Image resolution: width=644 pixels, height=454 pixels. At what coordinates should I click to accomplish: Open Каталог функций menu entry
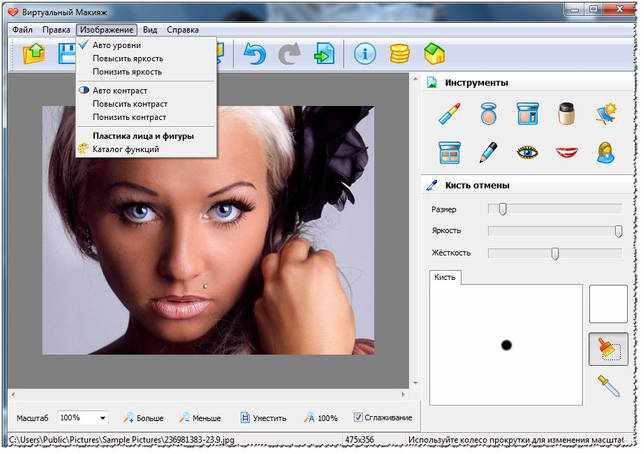(x=146, y=149)
